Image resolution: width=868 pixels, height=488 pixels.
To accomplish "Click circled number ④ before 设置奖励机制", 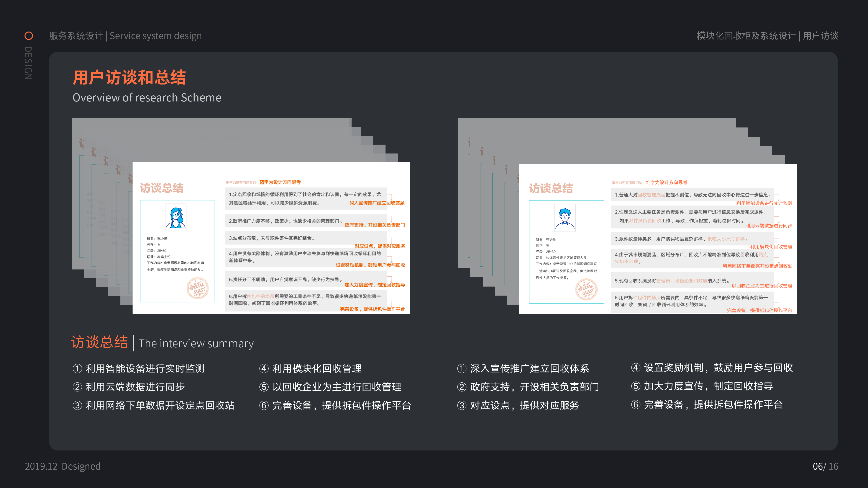I will (x=635, y=367).
